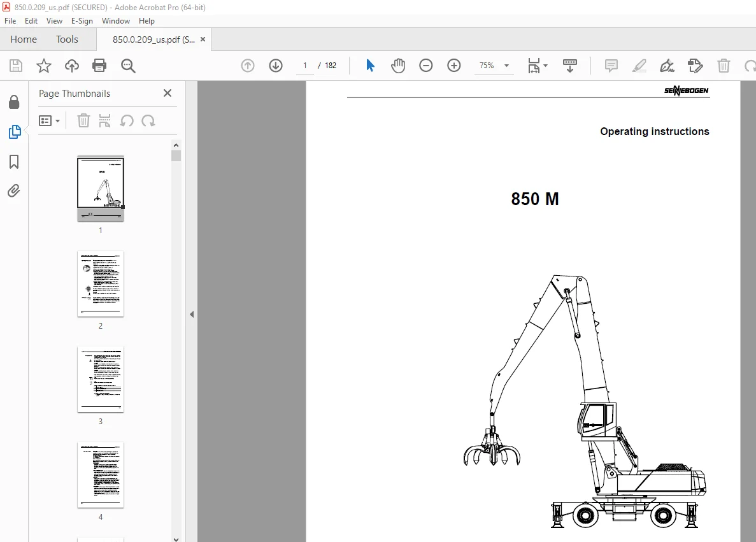Print the document with printer icon

tap(99, 66)
